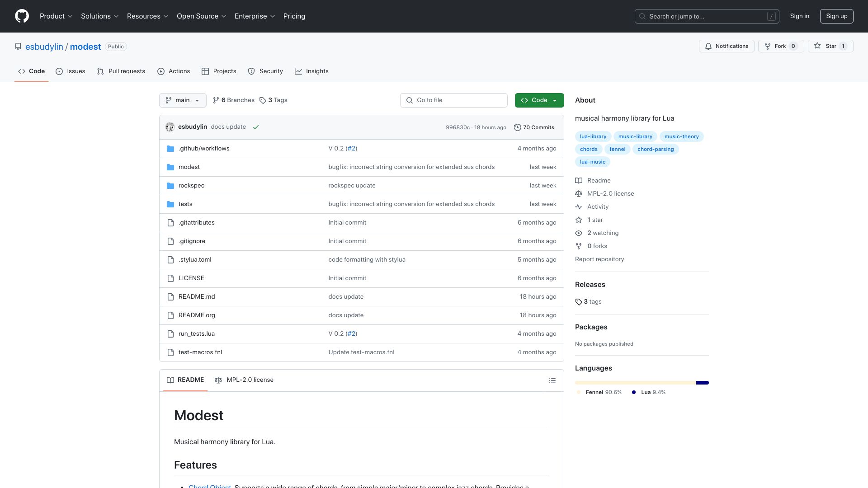
Task: Open the 6 Branches link
Action: [234, 100]
